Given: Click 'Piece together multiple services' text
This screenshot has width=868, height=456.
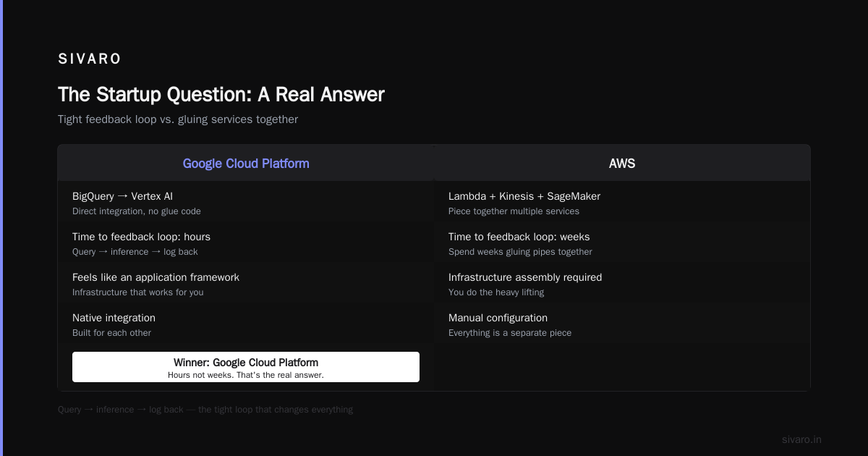Looking at the screenshot, I should pyautogui.click(x=514, y=211).
